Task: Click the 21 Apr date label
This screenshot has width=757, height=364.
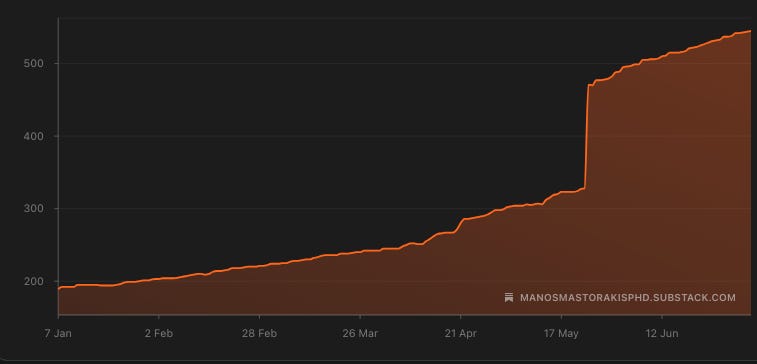Action: [461, 334]
